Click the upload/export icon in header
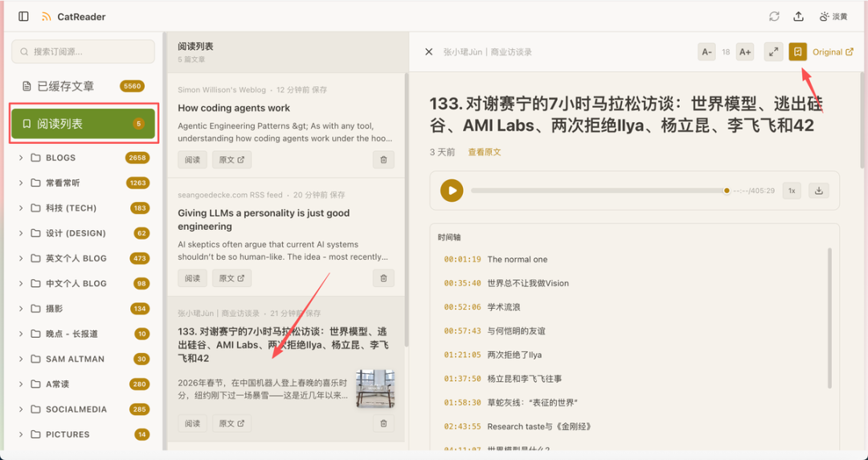This screenshot has height=460, width=868. (798, 16)
